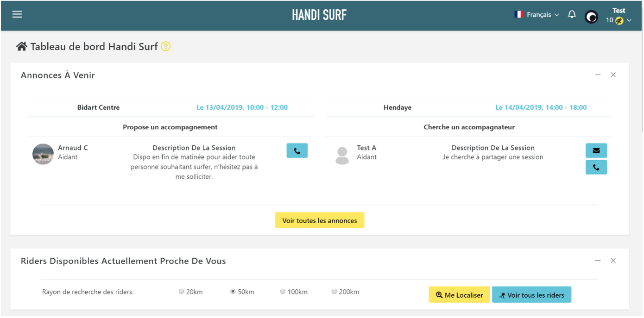
Task: Click the home icon beside dashboard title
Action: click(x=21, y=47)
